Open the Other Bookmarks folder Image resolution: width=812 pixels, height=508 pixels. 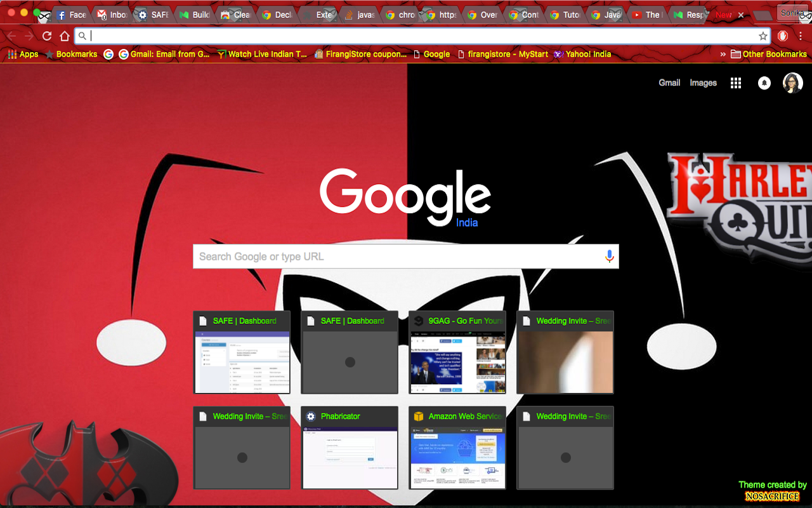click(769, 54)
